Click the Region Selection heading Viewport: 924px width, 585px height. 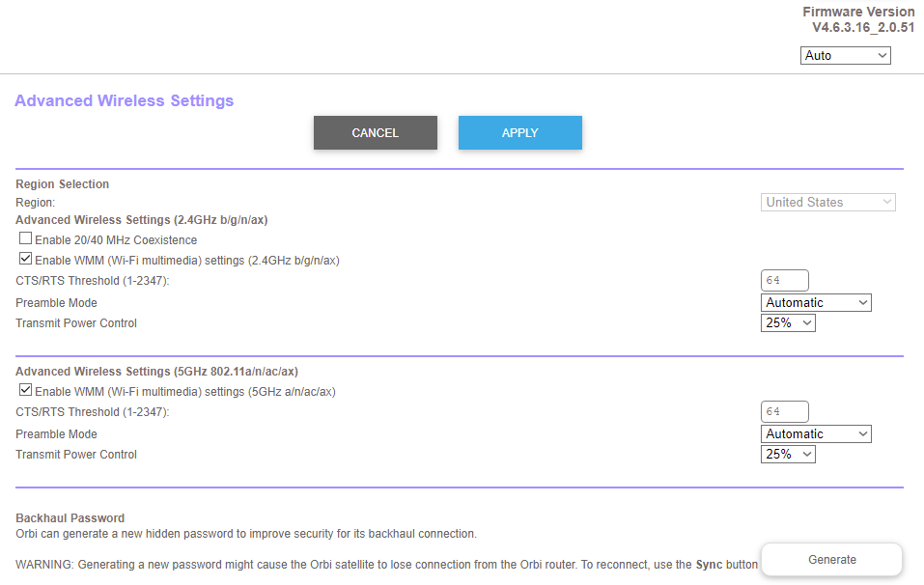[x=62, y=184]
